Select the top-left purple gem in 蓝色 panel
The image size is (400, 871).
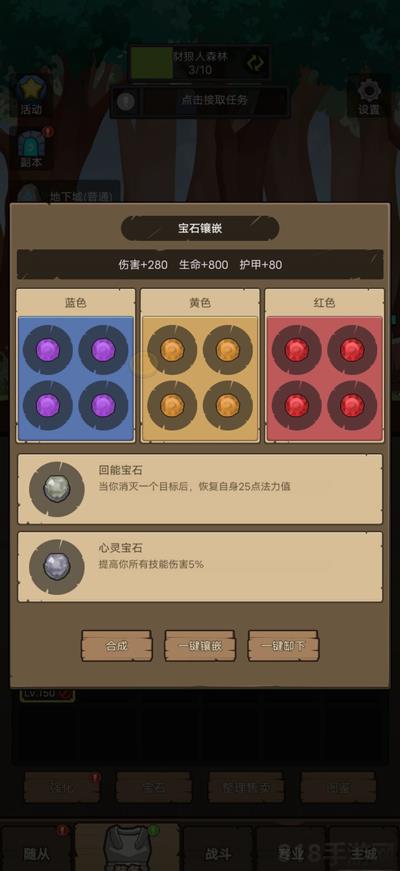tap(48, 350)
